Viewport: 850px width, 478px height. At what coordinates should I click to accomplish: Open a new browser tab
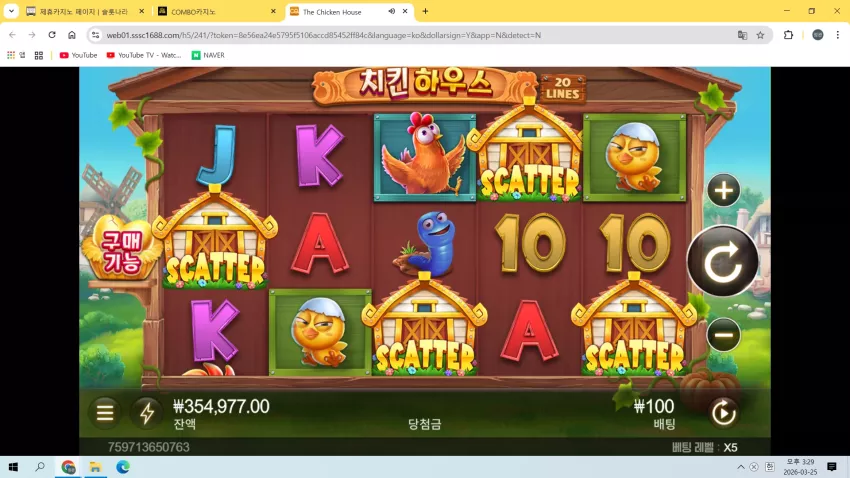425,11
